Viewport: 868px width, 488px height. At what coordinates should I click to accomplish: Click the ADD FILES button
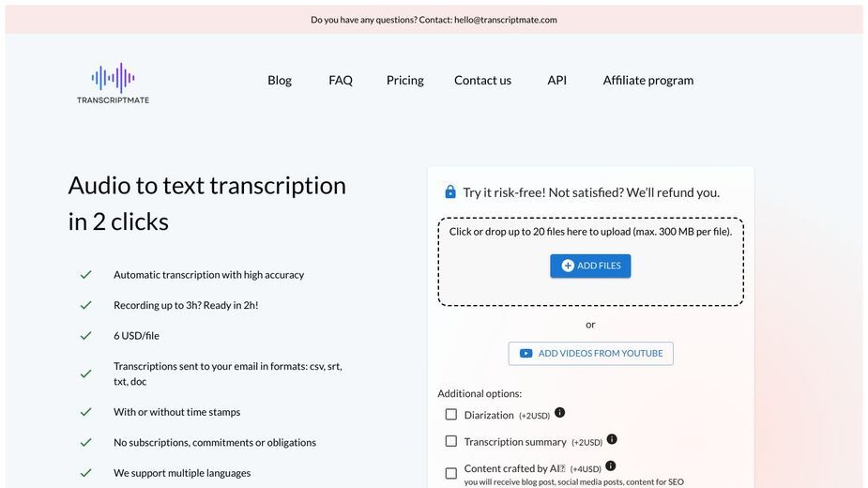(590, 266)
